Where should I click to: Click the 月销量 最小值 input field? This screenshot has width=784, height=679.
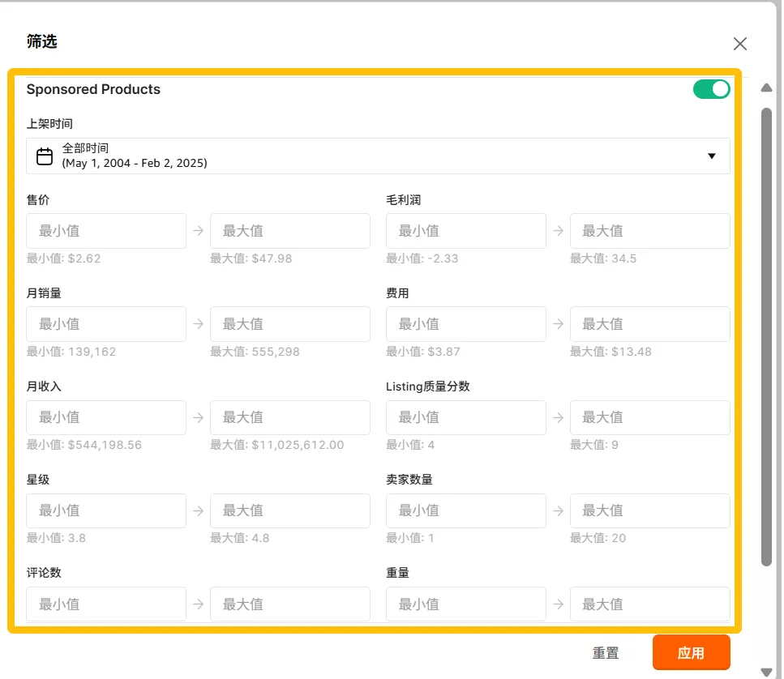point(106,323)
